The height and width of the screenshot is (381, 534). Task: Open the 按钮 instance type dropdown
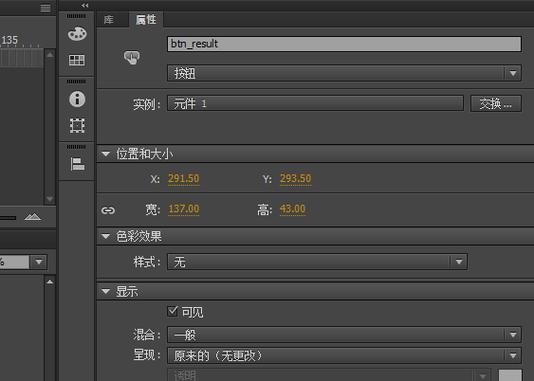[x=344, y=73]
